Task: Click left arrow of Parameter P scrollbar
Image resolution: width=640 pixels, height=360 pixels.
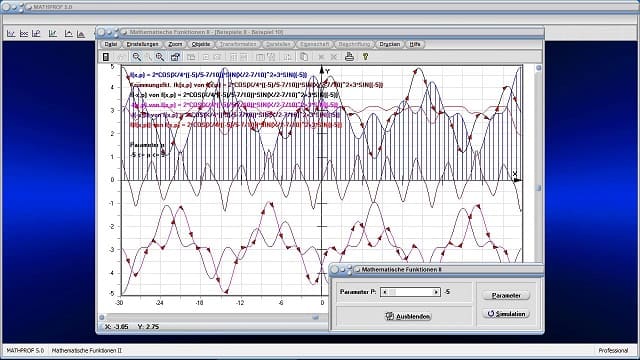Action: 384,292
